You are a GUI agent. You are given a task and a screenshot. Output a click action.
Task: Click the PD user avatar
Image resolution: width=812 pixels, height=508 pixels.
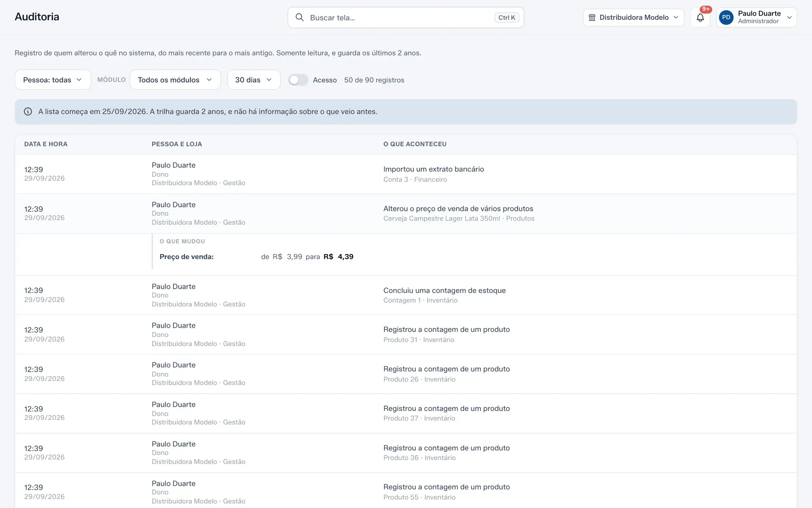tap(726, 17)
